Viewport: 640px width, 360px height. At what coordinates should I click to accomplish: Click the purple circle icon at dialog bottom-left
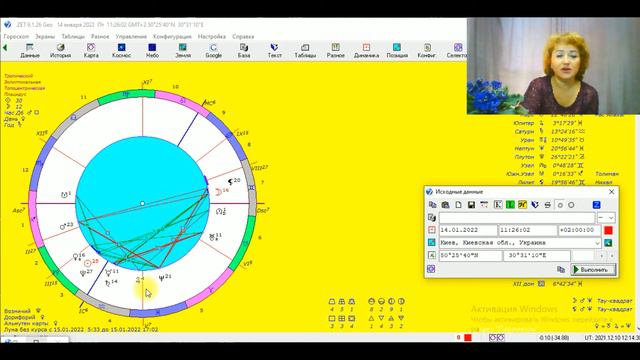click(x=431, y=269)
